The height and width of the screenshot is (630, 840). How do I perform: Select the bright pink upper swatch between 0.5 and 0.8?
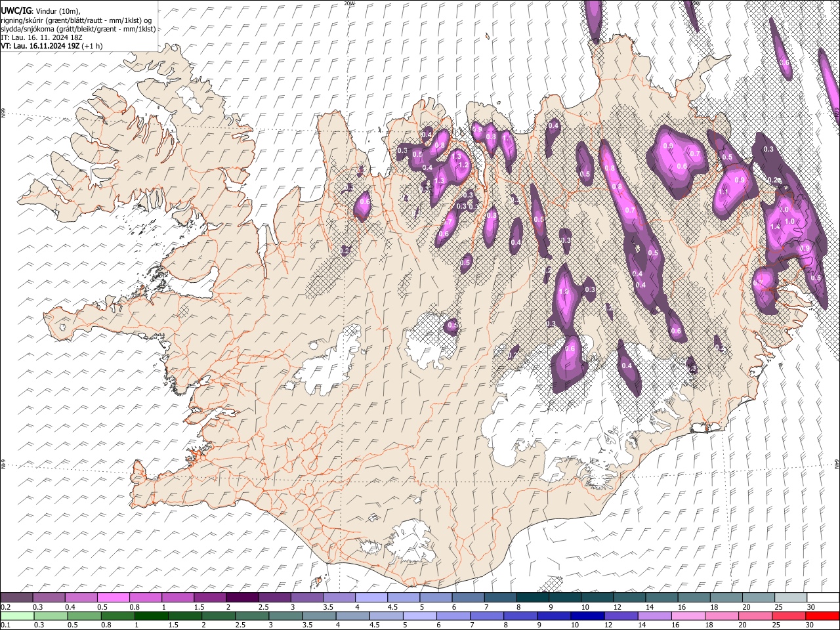click(x=114, y=598)
